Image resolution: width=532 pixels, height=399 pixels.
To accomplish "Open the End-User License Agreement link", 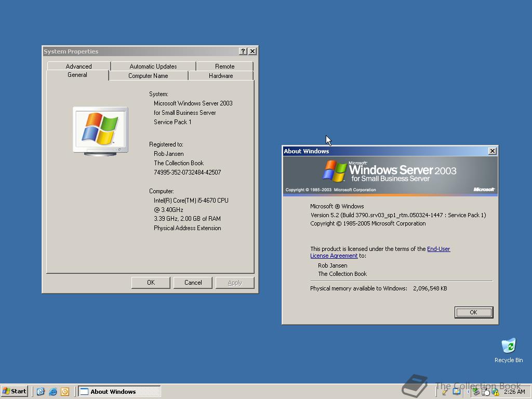I will tap(380, 252).
